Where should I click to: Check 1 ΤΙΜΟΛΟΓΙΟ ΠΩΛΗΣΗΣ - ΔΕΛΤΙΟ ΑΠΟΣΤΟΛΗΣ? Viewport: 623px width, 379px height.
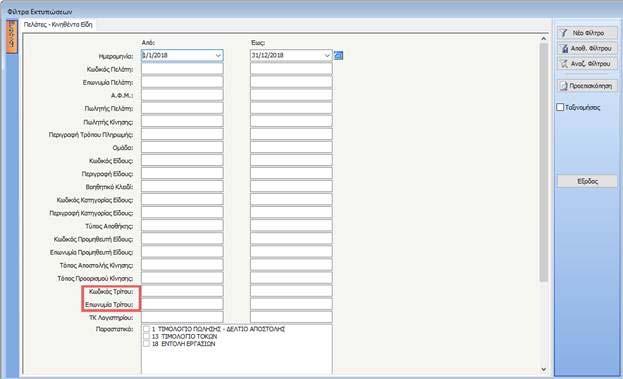pos(147,329)
